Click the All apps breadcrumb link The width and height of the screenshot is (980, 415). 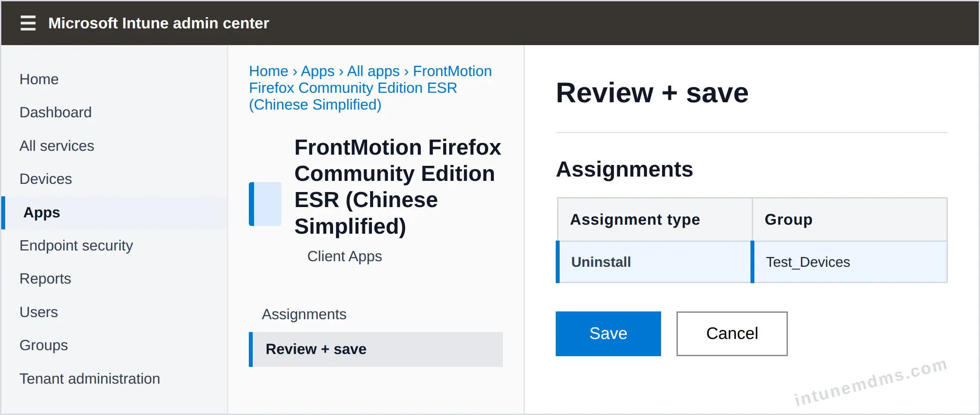pyautogui.click(x=374, y=71)
